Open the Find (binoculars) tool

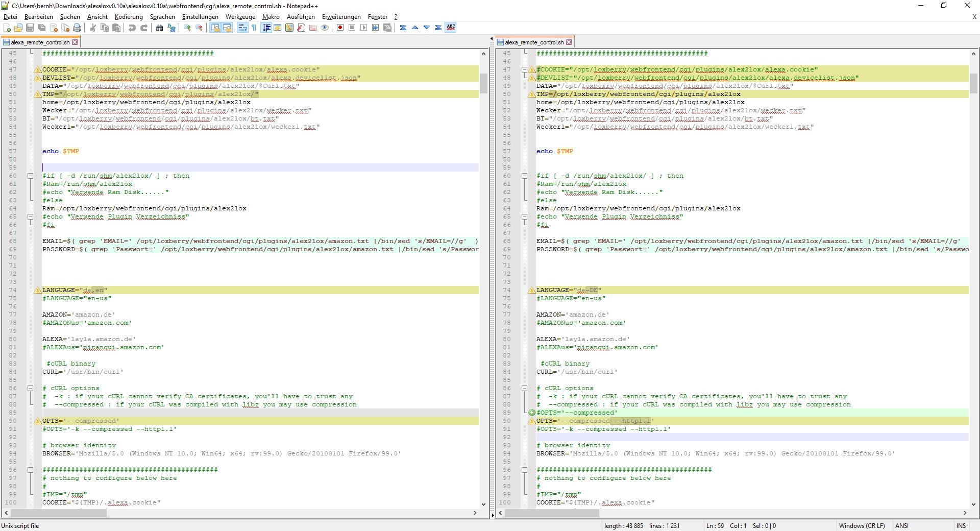click(160, 28)
